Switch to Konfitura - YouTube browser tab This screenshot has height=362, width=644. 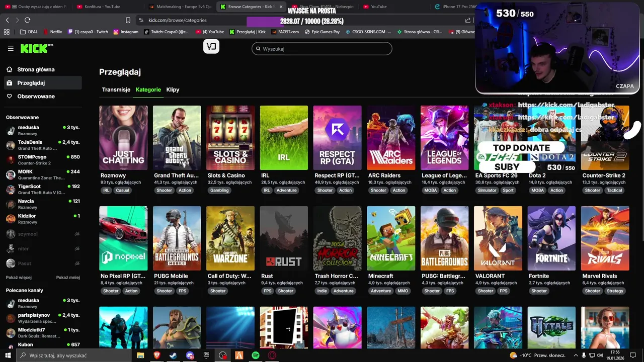[x=103, y=7]
